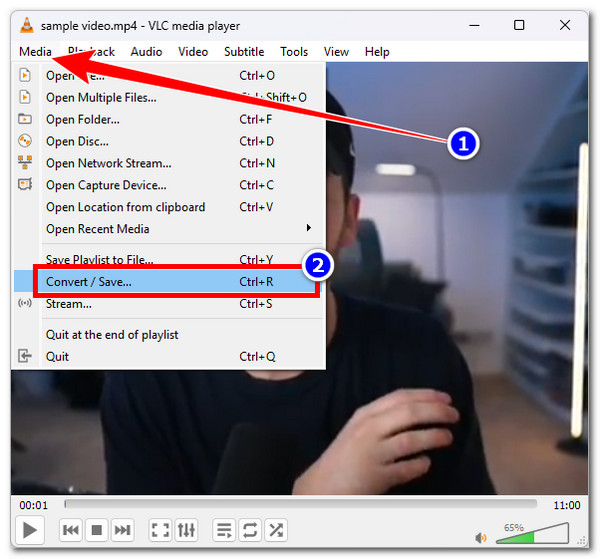Click the Open Capture Device icon
The width and height of the screenshot is (600, 559).
tap(25, 184)
